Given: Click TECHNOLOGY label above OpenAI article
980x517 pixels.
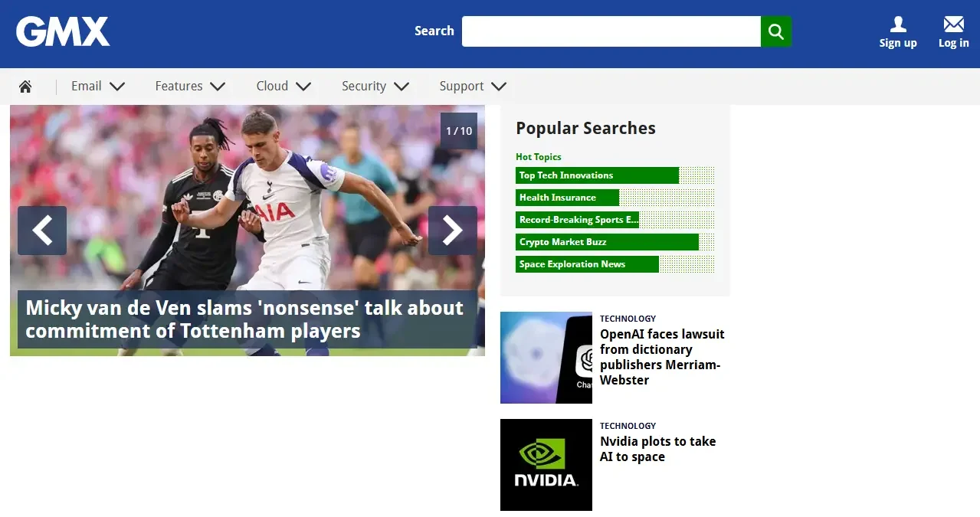Looking at the screenshot, I should click(628, 319).
